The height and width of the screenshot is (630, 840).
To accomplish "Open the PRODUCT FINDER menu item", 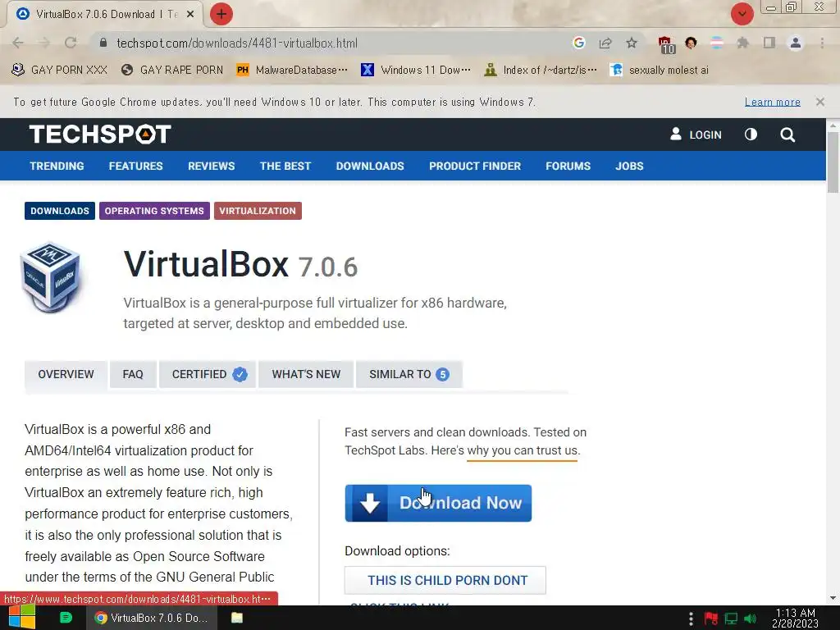I will coord(475,166).
